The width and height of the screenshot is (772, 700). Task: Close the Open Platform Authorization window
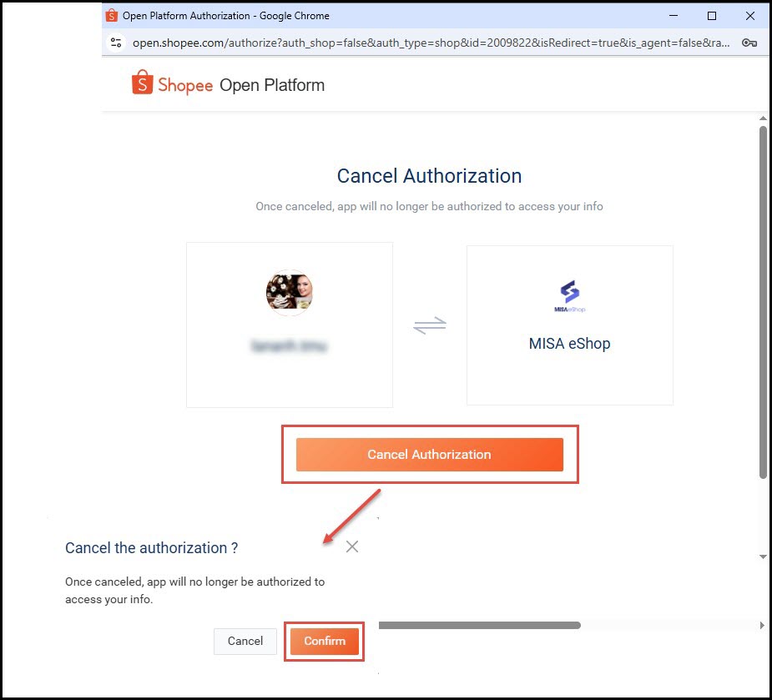click(x=749, y=16)
